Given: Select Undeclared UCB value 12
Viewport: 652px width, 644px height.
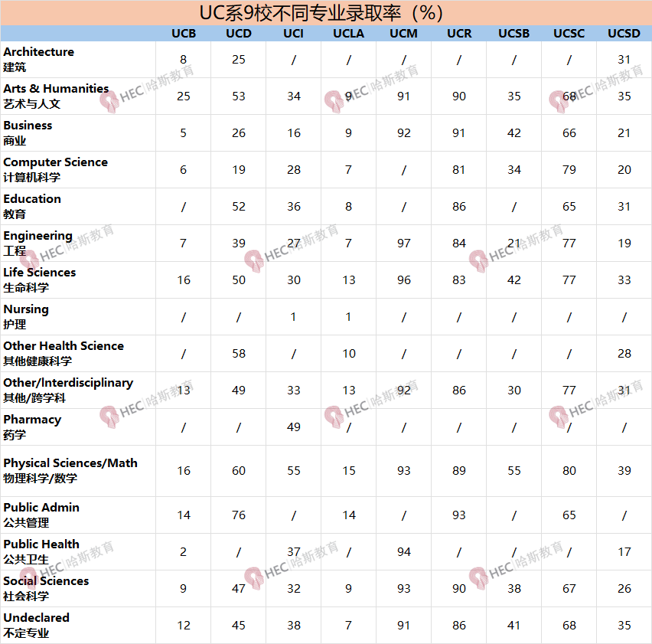Looking at the screenshot, I should [184, 626].
